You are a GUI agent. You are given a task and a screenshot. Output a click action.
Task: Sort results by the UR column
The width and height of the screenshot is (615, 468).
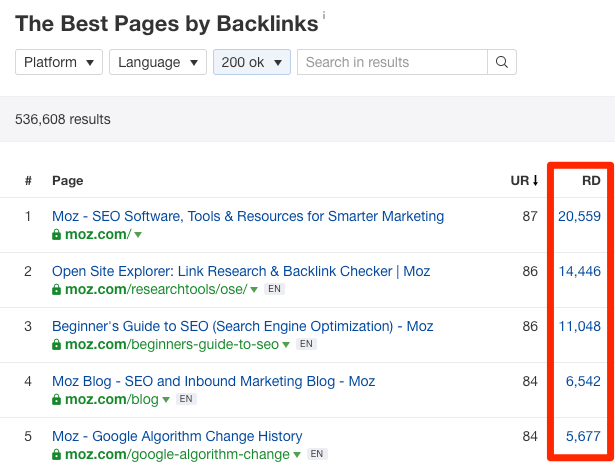pyautogui.click(x=524, y=181)
